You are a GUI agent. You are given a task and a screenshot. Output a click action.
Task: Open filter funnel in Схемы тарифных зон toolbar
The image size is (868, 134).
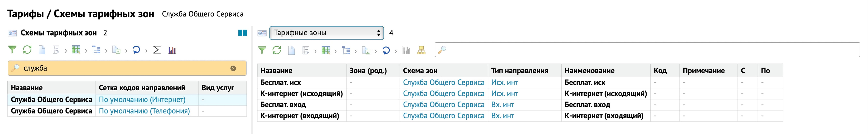[x=12, y=50]
